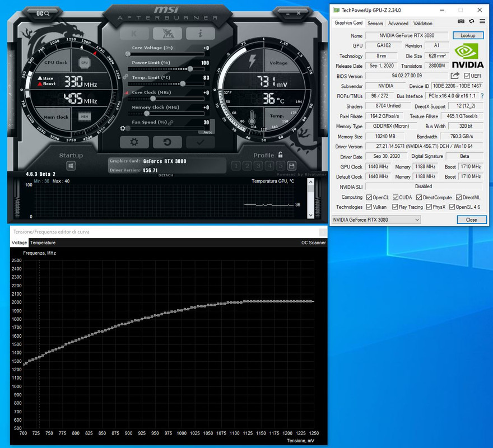Adjust the Memory Clock slider handle
Image resolution: width=493 pixels, height=448 pixels.
click(147, 114)
